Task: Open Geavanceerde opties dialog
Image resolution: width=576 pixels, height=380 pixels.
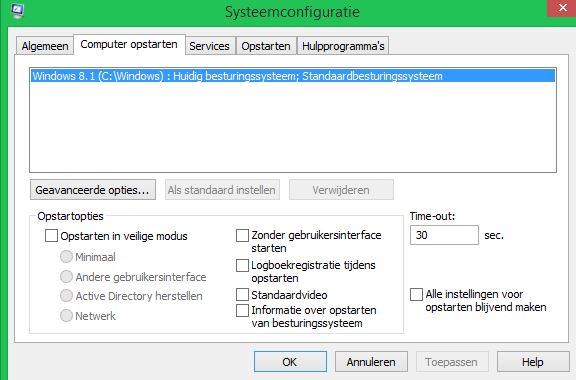Action: click(x=93, y=190)
